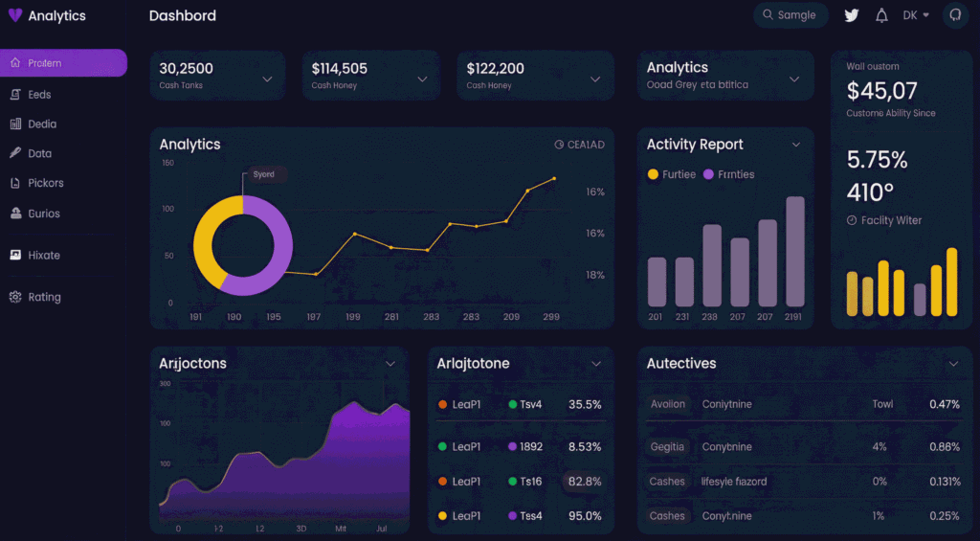Toggle the purple Frnties legend item
Screen dimensions: 980x541
click(x=728, y=174)
